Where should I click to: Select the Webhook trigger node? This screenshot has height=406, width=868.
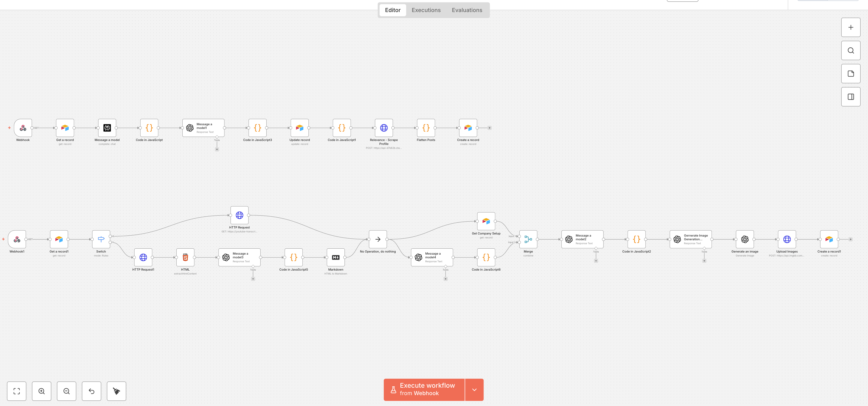[x=23, y=128]
